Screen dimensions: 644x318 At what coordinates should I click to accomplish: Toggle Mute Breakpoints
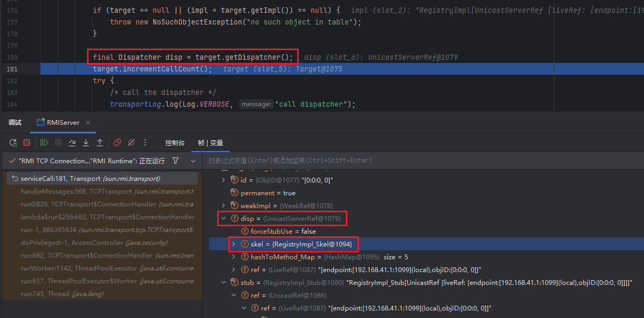click(x=131, y=143)
